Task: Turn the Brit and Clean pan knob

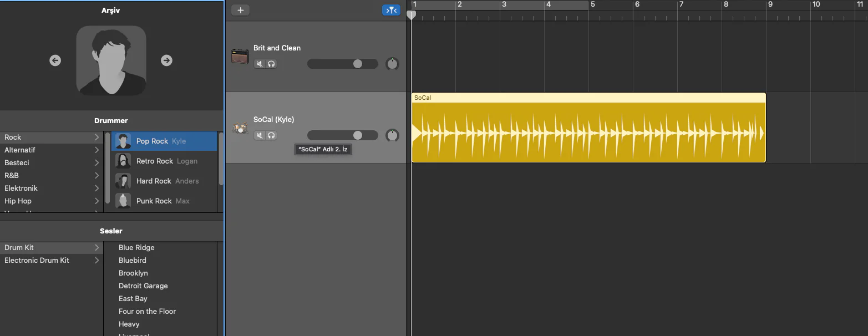Action: 392,64
